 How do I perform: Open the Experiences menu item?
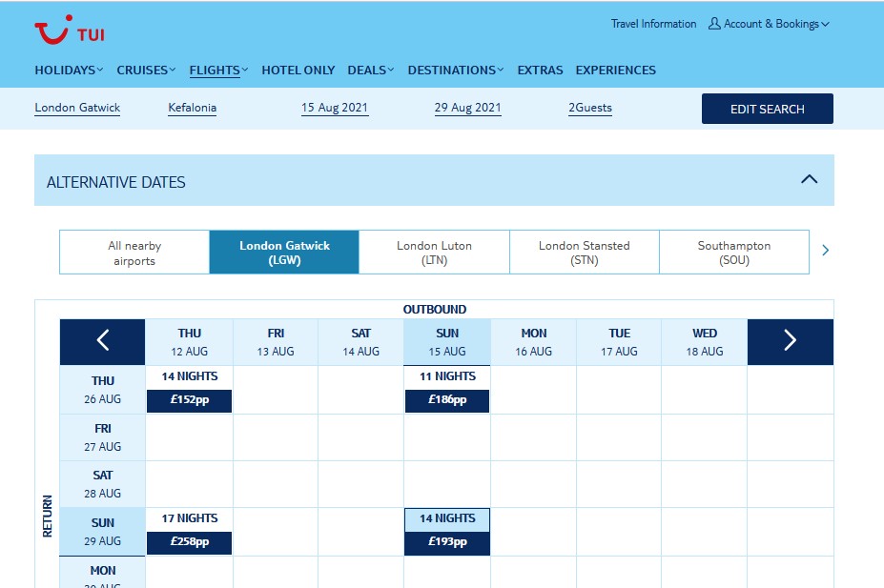tap(616, 71)
